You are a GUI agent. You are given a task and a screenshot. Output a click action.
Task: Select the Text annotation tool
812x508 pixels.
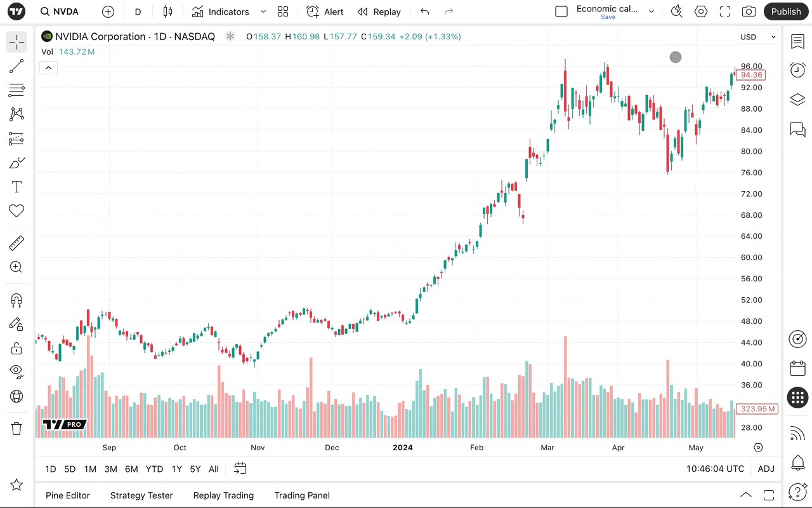[x=16, y=187]
